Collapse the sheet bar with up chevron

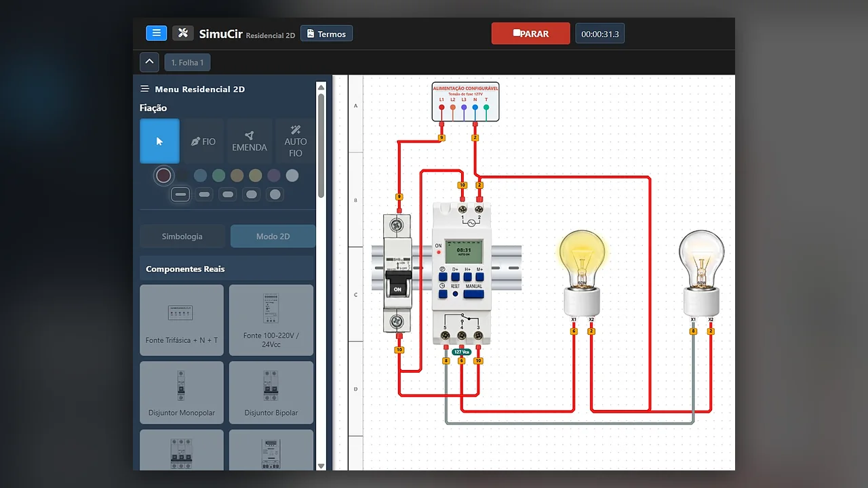(x=149, y=62)
